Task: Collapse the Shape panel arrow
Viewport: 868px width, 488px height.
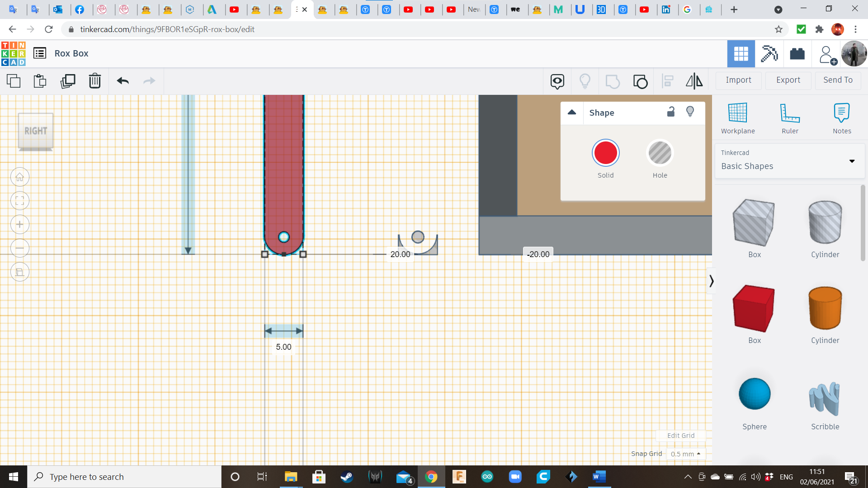Action: (572, 113)
